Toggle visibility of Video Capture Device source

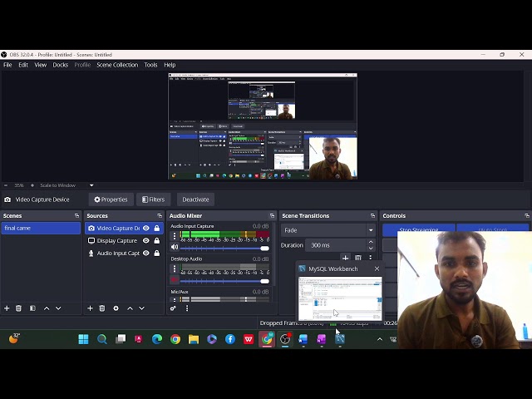click(x=146, y=229)
